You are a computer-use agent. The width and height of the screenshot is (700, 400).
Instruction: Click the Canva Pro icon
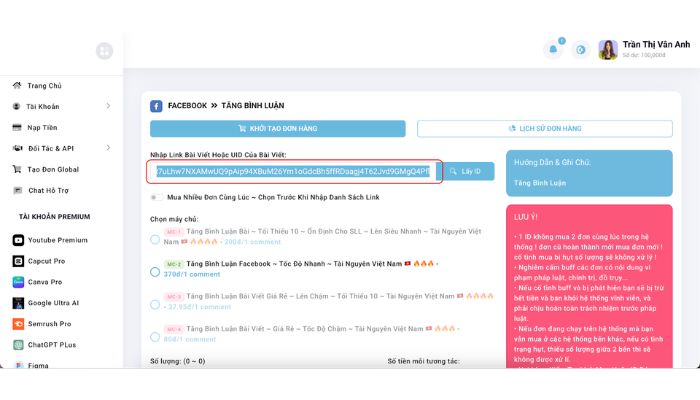point(18,282)
